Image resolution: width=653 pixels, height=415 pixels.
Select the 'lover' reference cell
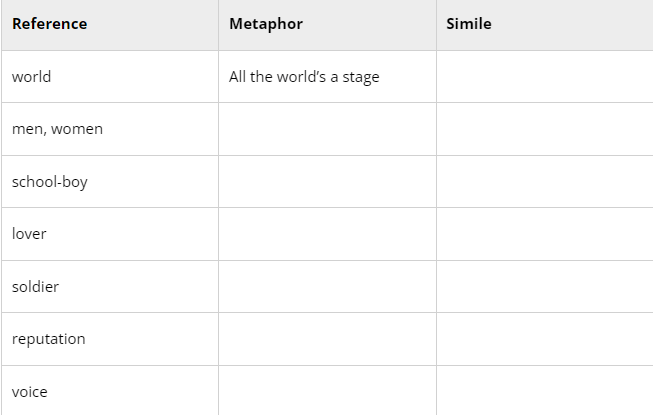(110, 234)
